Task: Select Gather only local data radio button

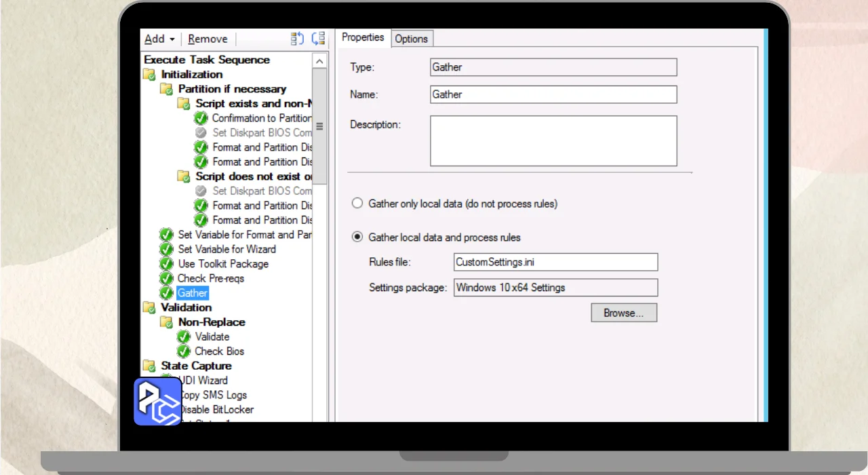Action: [357, 204]
